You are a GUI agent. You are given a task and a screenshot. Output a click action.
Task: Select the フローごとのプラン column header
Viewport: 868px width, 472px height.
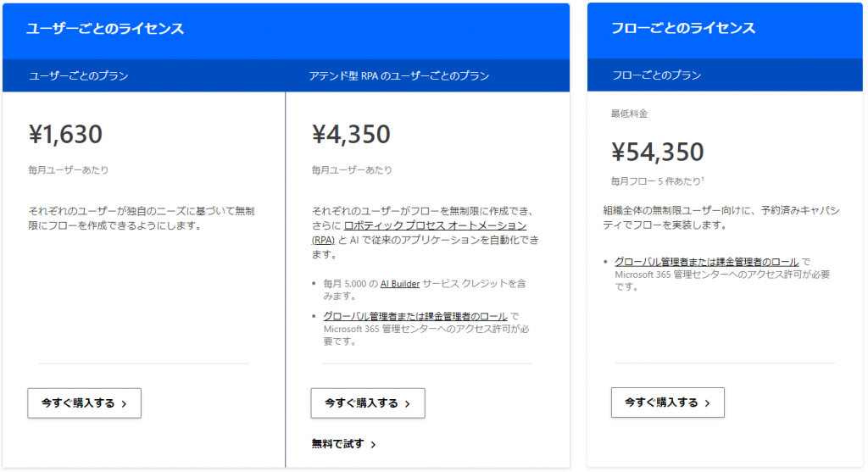pos(656,75)
